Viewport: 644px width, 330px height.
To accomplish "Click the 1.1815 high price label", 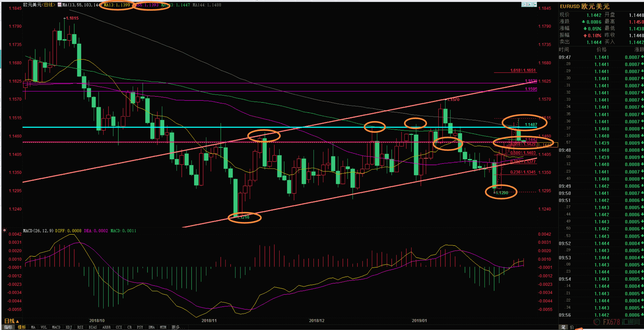I will (72, 18).
